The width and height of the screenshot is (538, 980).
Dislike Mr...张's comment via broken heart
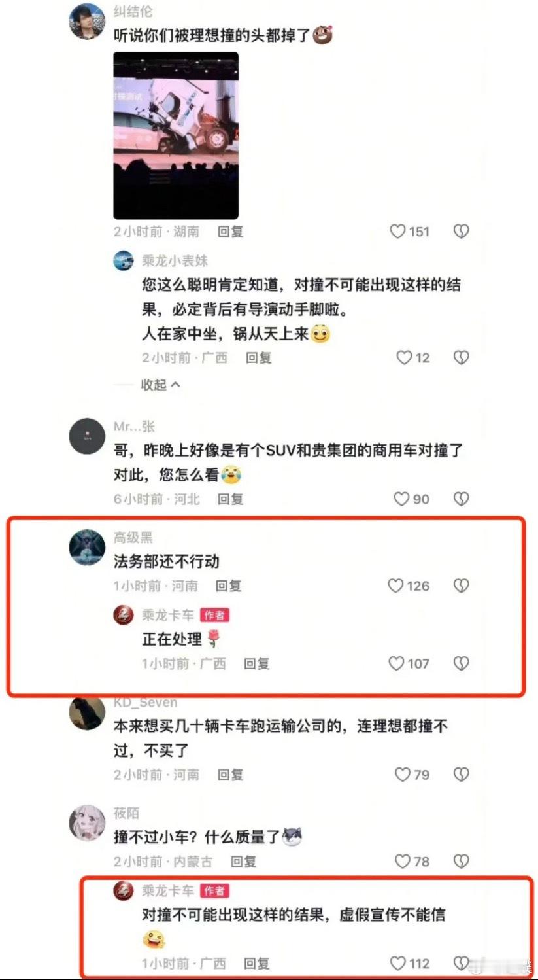coord(462,499)
